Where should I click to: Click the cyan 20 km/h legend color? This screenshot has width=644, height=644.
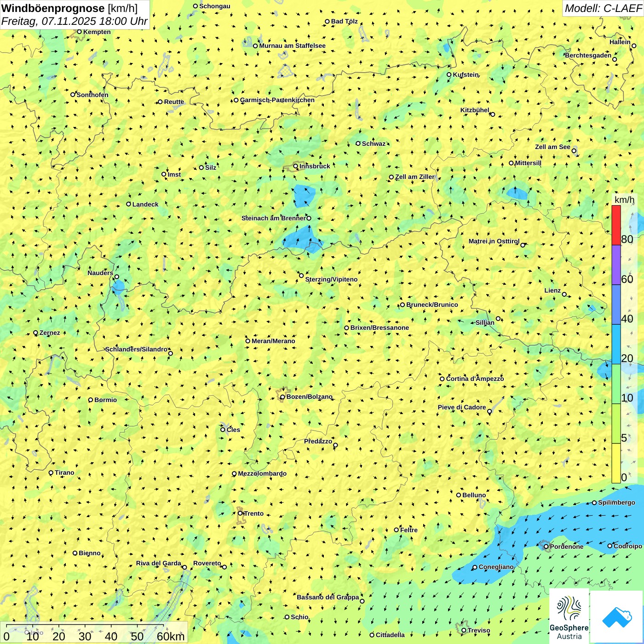click(x=616, y=345)
